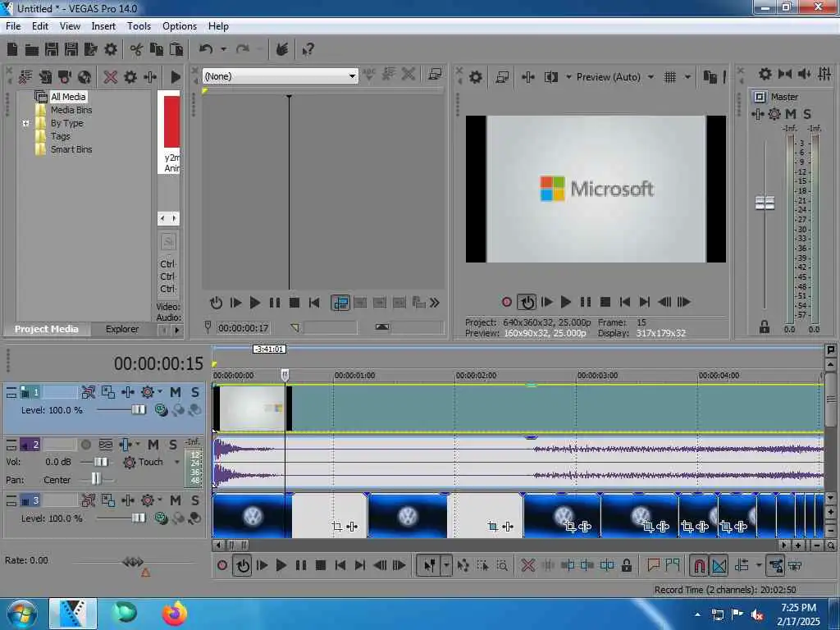This screenshot has width=840, height=630.
Task: Solo audio Track 2
Action: pyautogui.click(x=172, y=445)
